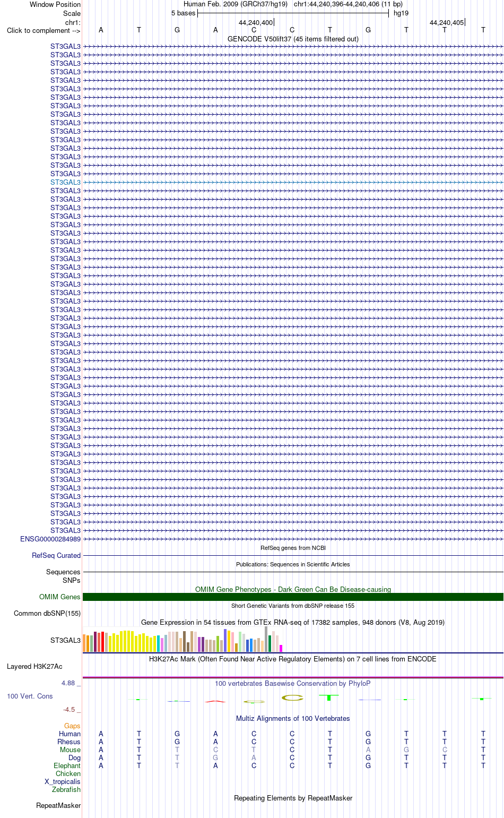Select the SNPs track label
The image size is (504, 818).
[x=71, y=580]
